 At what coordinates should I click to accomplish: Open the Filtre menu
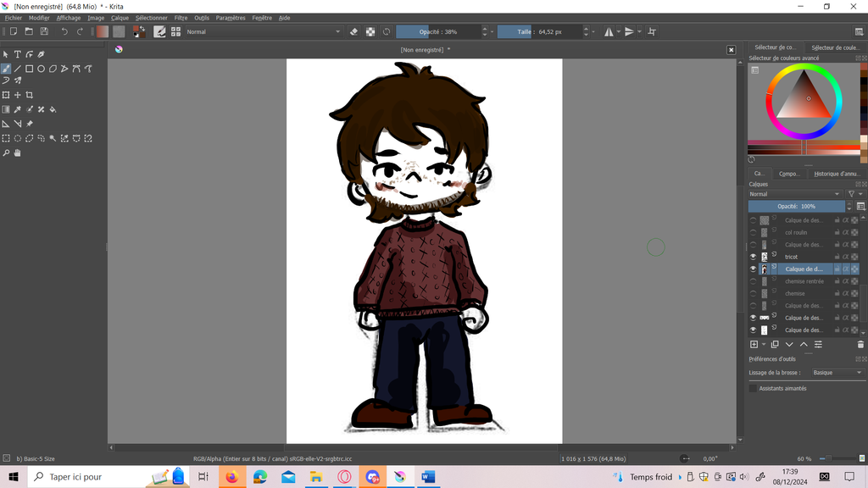point(181,18)
